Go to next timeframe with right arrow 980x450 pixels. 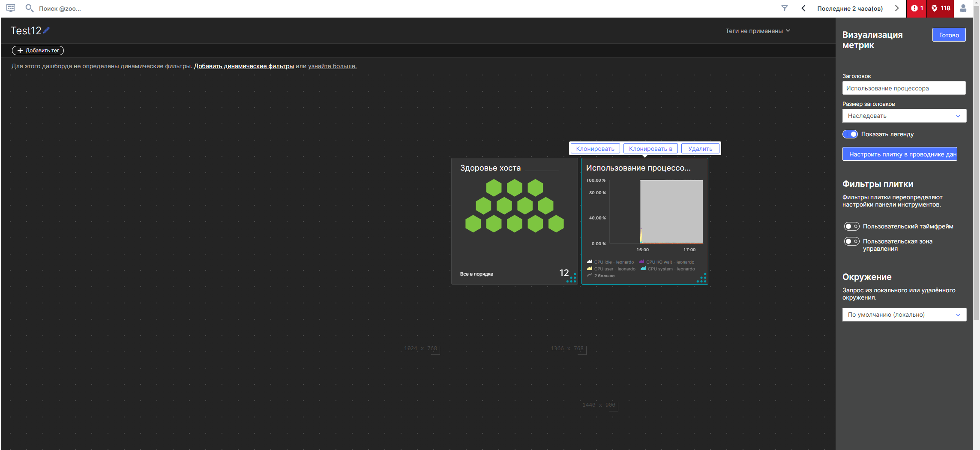(896, 8)
